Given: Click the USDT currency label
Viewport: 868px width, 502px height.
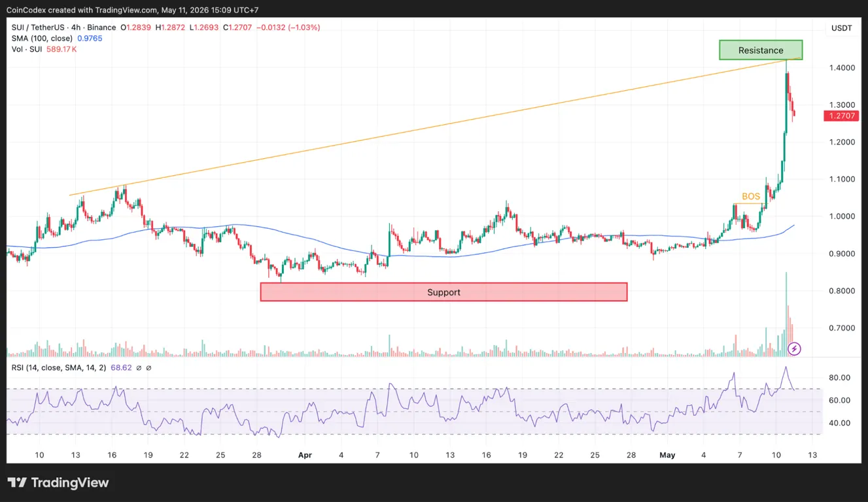Looking at the screenshot, I should point(841,28).
